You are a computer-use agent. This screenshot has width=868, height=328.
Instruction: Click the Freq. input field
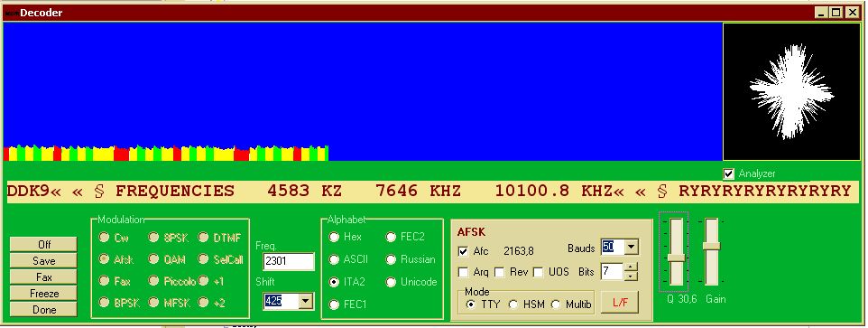(289, 261)
